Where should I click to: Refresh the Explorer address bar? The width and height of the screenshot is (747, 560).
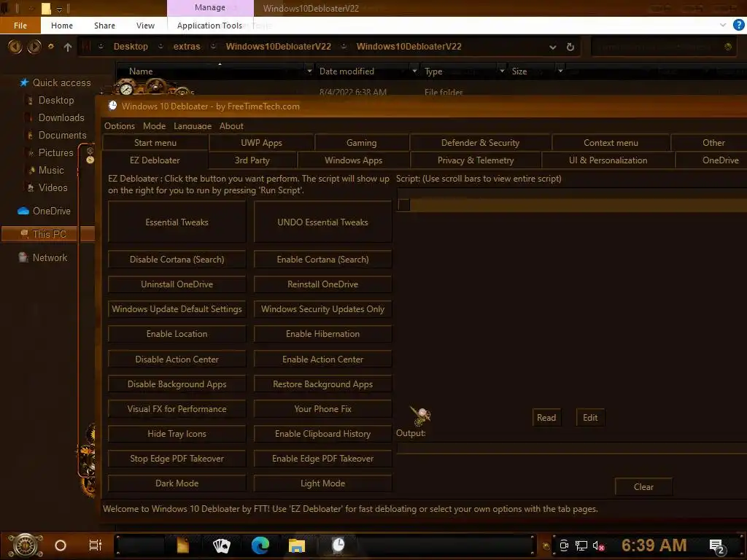tap(570, 47)
